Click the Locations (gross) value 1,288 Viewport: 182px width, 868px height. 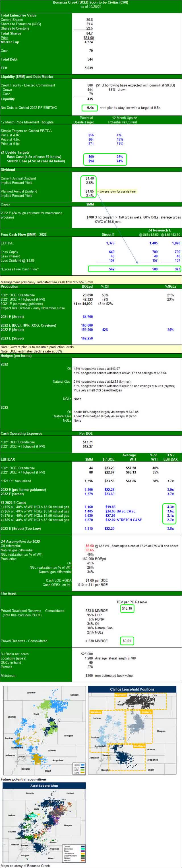click(89, 659)
